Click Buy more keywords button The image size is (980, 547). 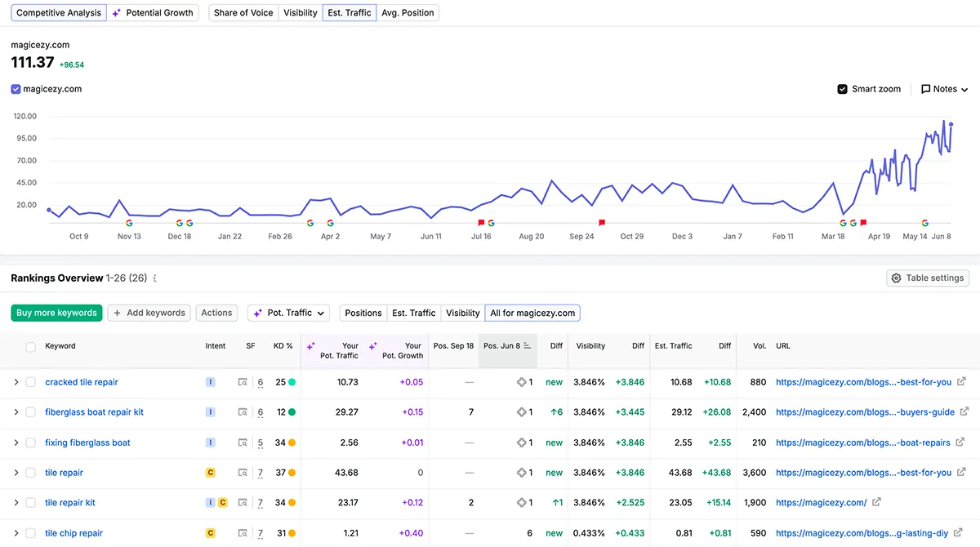click(57, 313)
